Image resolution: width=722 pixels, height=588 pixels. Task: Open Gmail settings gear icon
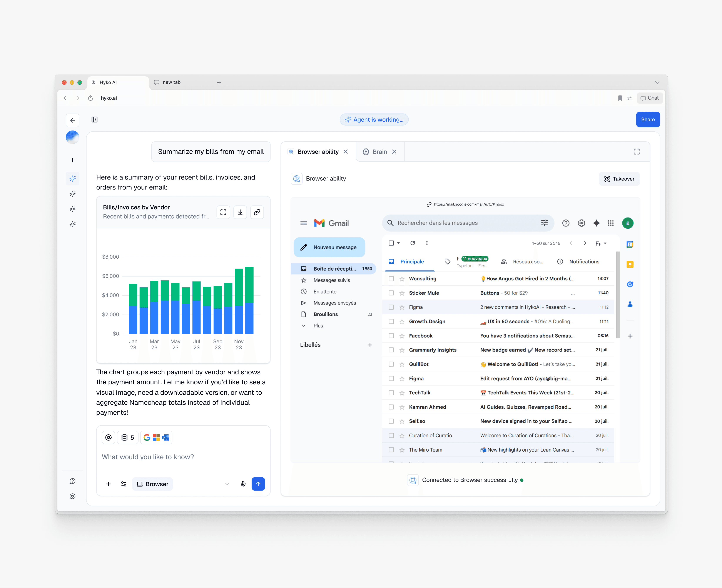point(581,223)
